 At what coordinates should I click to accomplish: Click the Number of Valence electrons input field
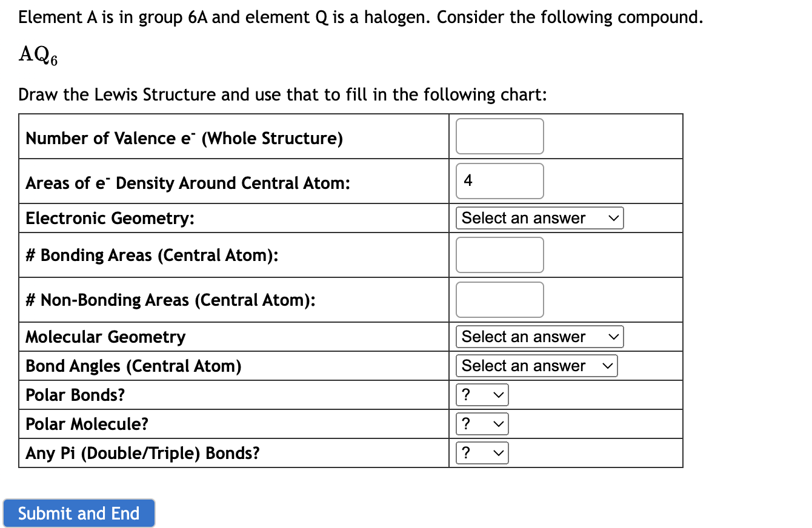499,136
